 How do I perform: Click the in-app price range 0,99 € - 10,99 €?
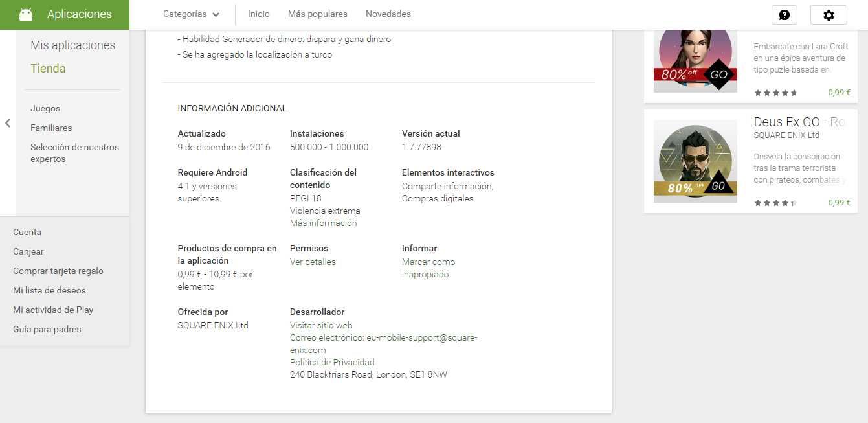216,280
